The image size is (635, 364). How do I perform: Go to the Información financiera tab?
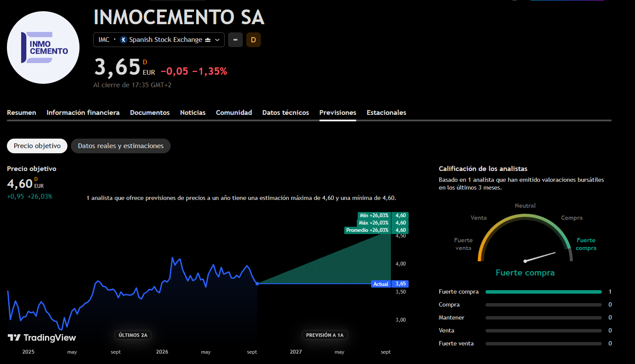[83, 113]
